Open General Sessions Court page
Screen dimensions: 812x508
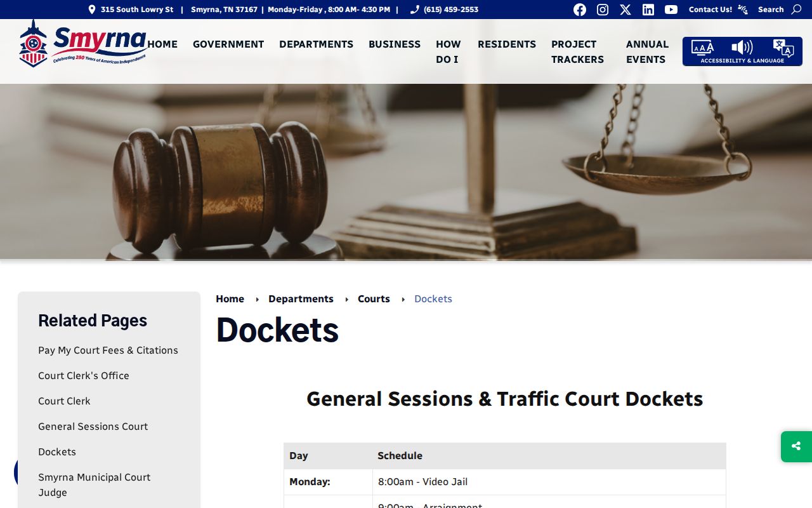(93, 426)
